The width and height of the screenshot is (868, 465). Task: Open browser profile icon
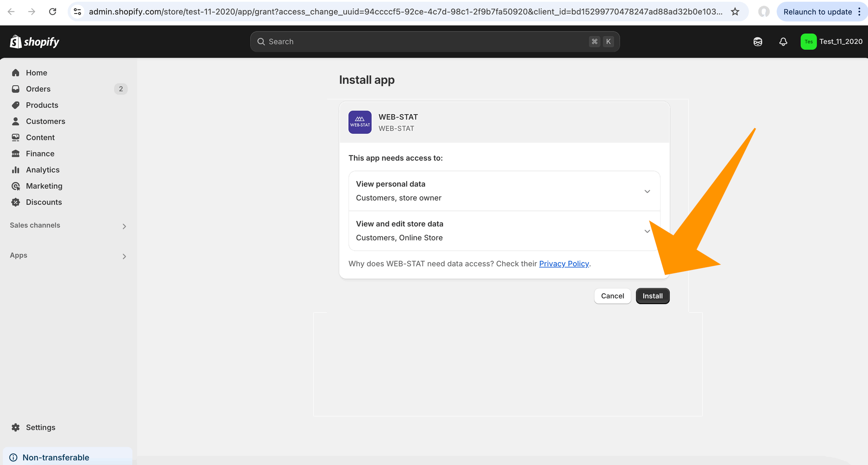[x=764, y=12]
